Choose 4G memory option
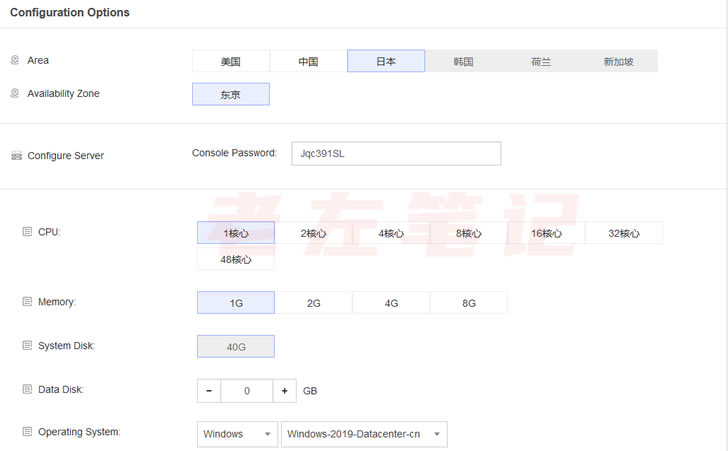 click(391, 302)
